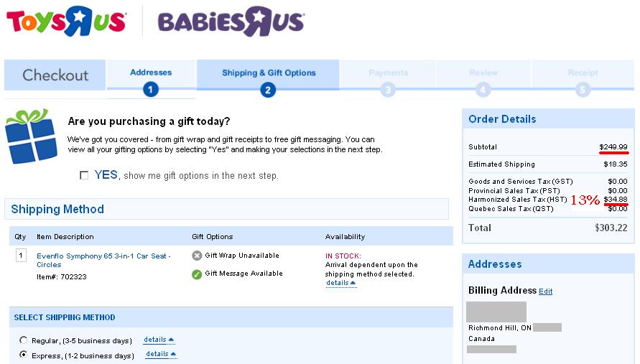Screen dimensions: 640x364
Task: Edit the Billing Address
Action: [545, 291]
